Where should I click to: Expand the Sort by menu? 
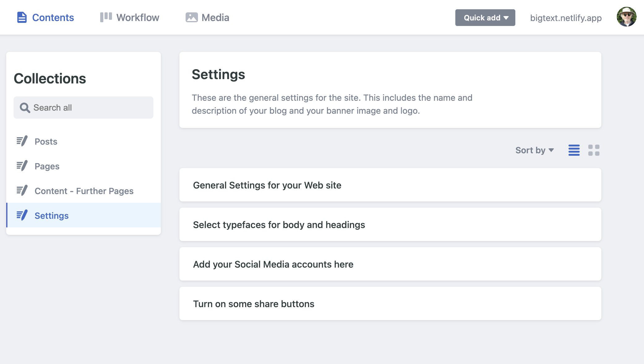(535, 150)
